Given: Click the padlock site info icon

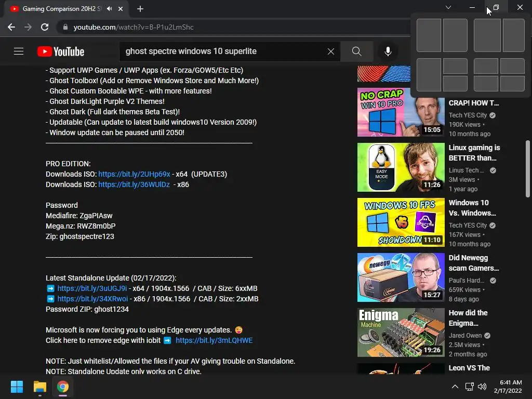Looking at the screenshot, I should coord(65,27).
